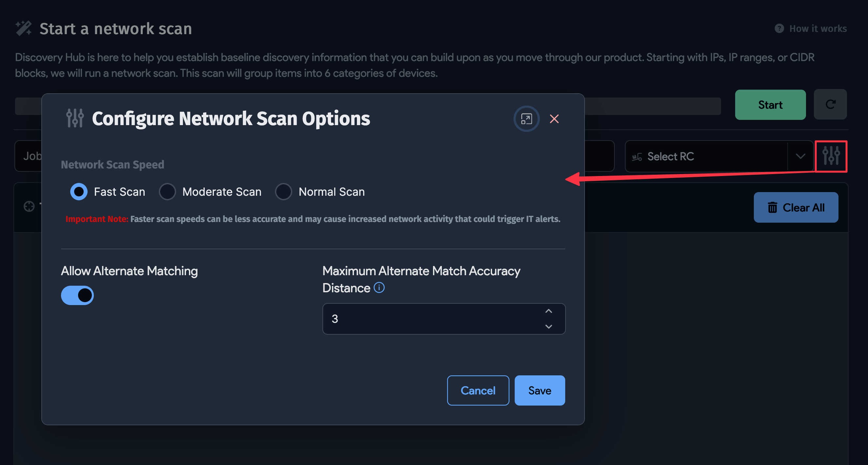Click the sliders icon in the dialog title
Viewport: 868px width, 465px height.
coord(75,118)
